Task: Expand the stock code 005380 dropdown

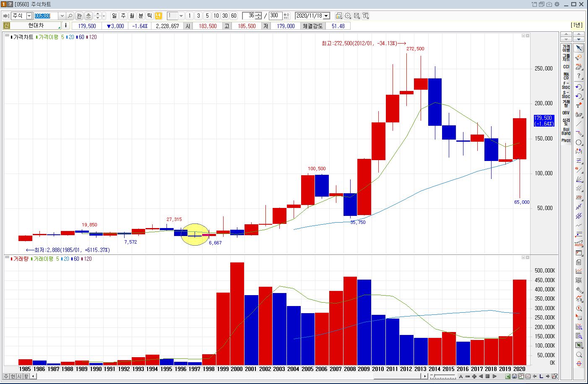Action: click(62, 16)
